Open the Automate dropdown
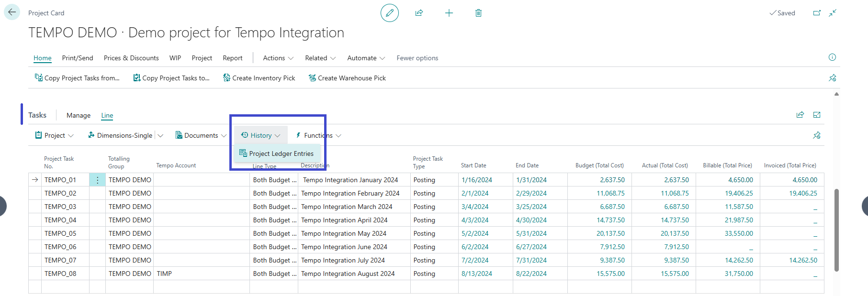The width and height of the screenshot is (868, 296). pos(366,58)
